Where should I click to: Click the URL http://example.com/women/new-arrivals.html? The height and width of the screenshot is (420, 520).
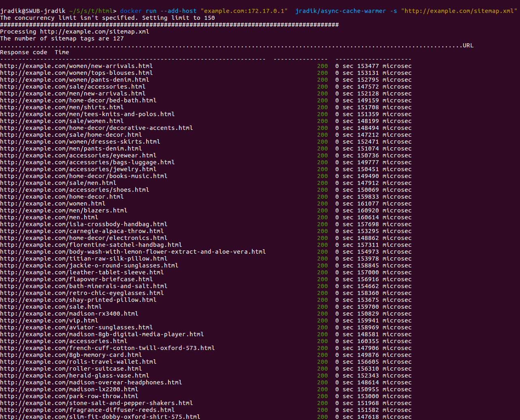coord(77,66)
